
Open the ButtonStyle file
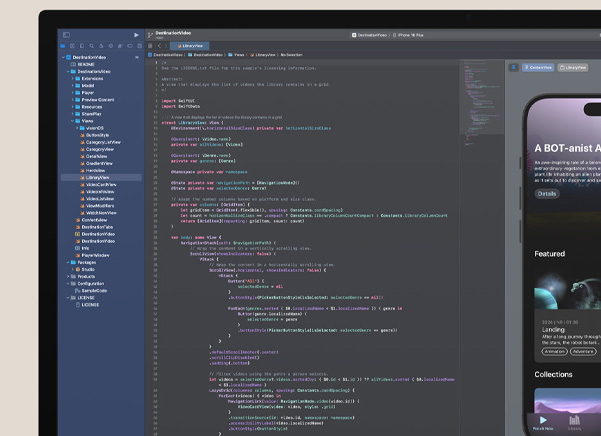click(94, 135)
